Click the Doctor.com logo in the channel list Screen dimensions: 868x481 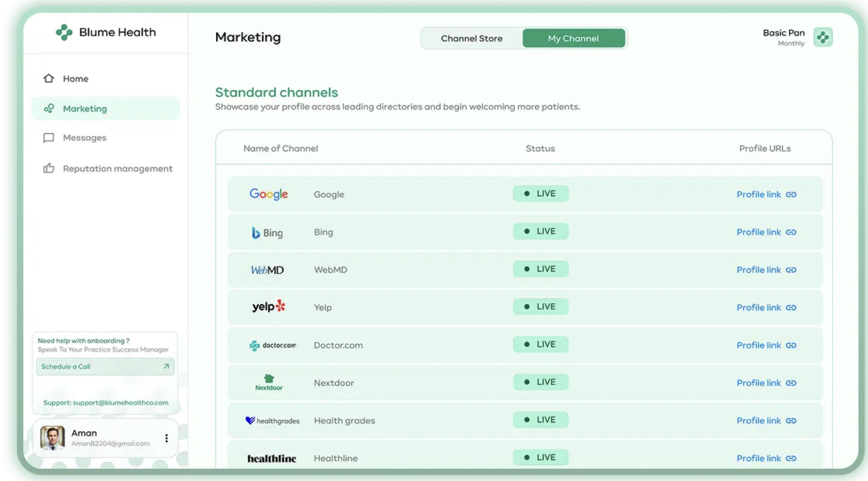click(272, 345)
